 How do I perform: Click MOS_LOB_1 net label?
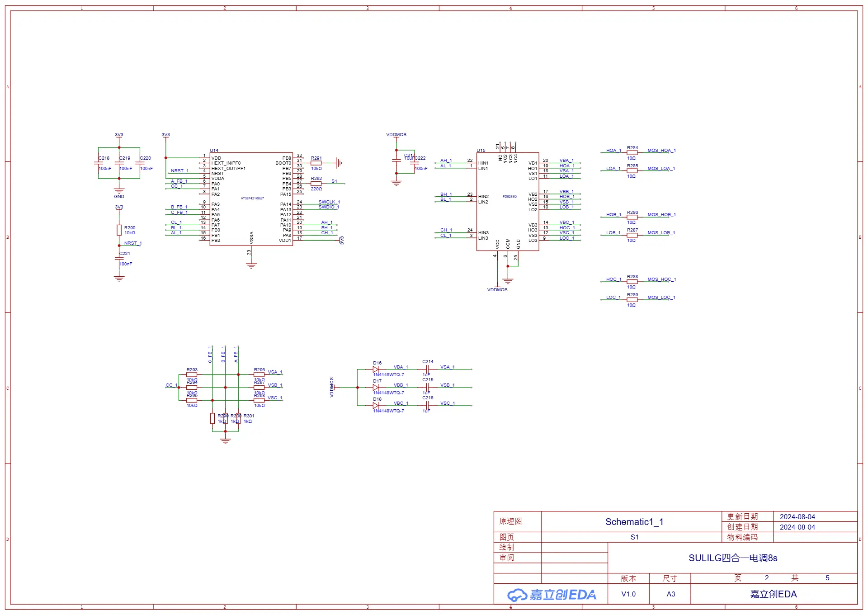pyautogui.click(x=661, y=233)
